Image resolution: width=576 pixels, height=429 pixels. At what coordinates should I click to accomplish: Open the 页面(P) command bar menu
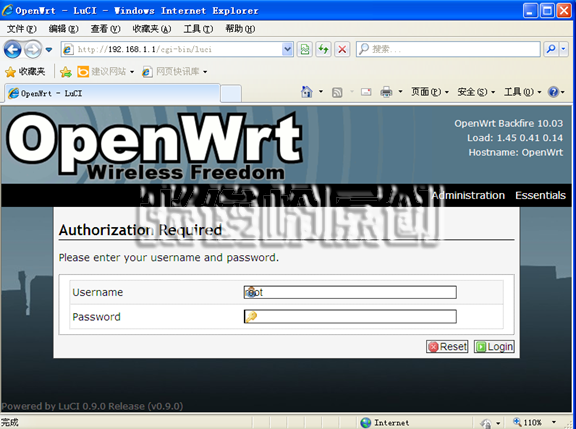(430, 92)
